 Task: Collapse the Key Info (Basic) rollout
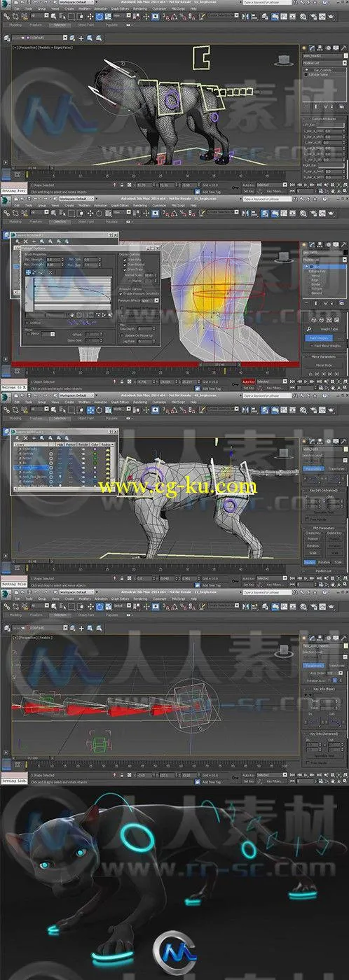[324, 689]
